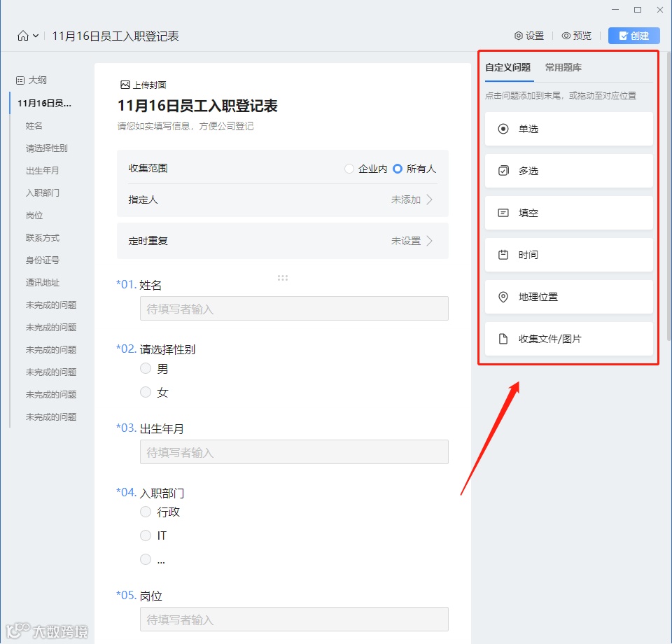Viewport: 672px width, 644px height.
Task: Click the 收集文件/图片 label in question panel
Action: point(550,339)
